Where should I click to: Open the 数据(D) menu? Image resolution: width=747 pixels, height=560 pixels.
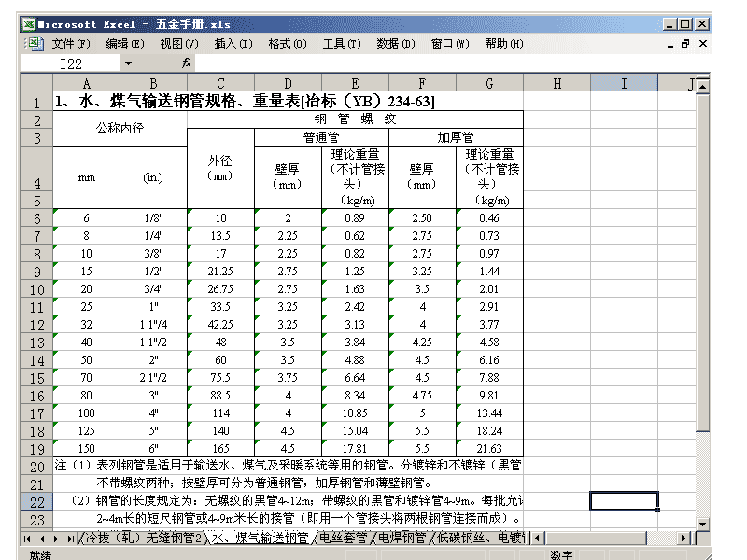pos(396,44)
